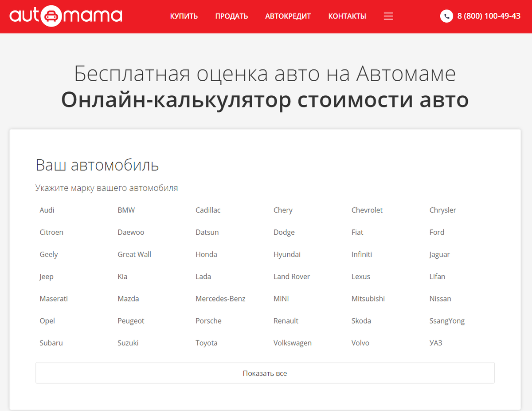Select Chevrolet as car make
532x411 pixels.
(x=367, y=210)
